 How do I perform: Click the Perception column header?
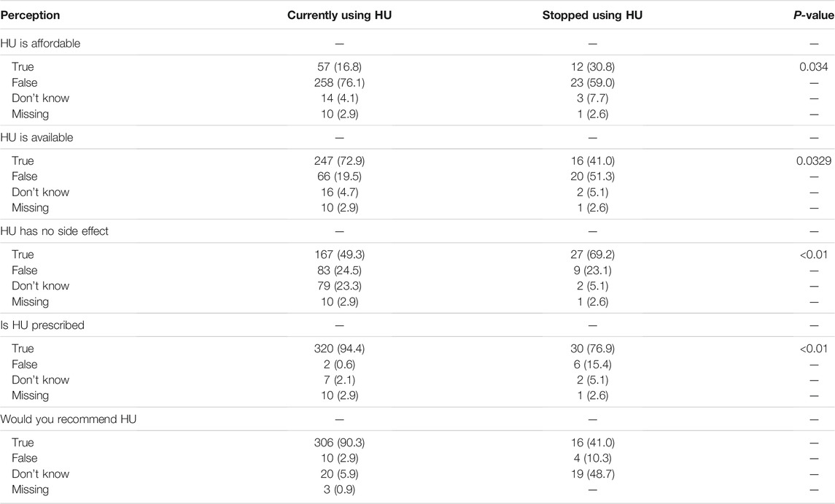[x=30, y=15]
